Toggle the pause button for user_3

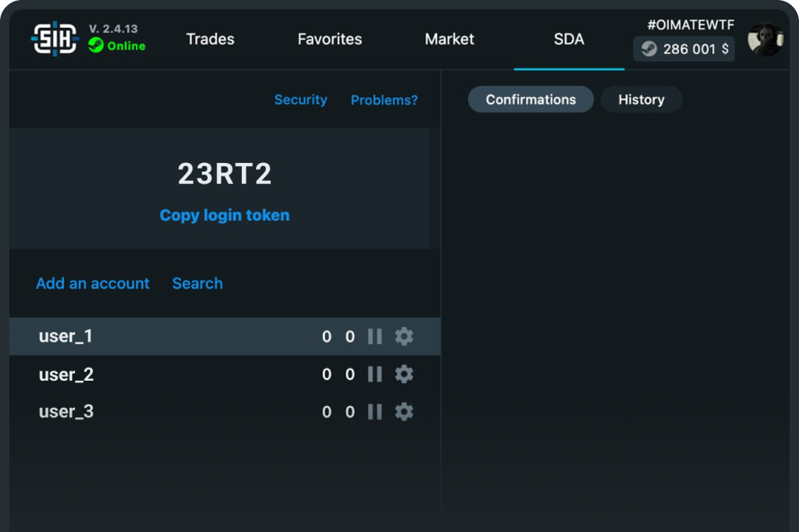(375, 412)
